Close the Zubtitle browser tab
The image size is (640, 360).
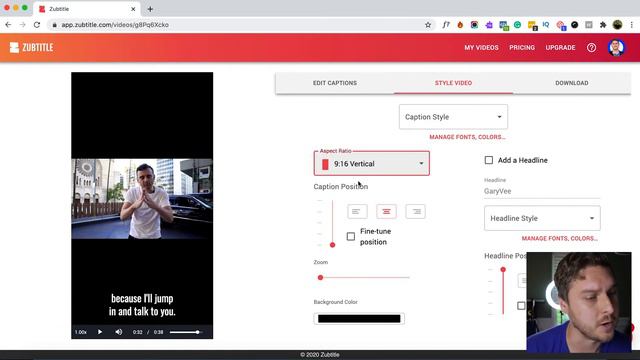click(x=133, y=9)
